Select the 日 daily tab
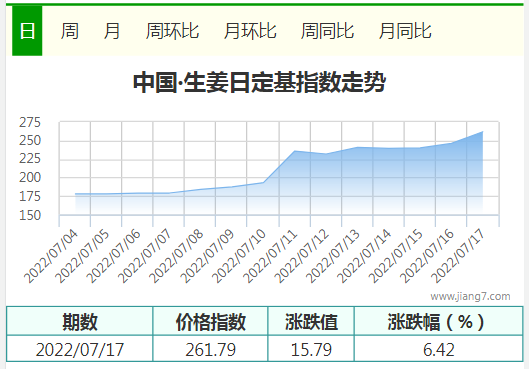The height and width of the screenshot is (369, 529). click(27, 31)
